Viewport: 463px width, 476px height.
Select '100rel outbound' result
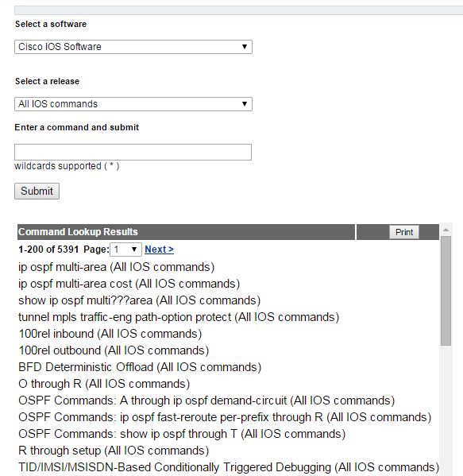pyautogui.click(x=114, y=350)
